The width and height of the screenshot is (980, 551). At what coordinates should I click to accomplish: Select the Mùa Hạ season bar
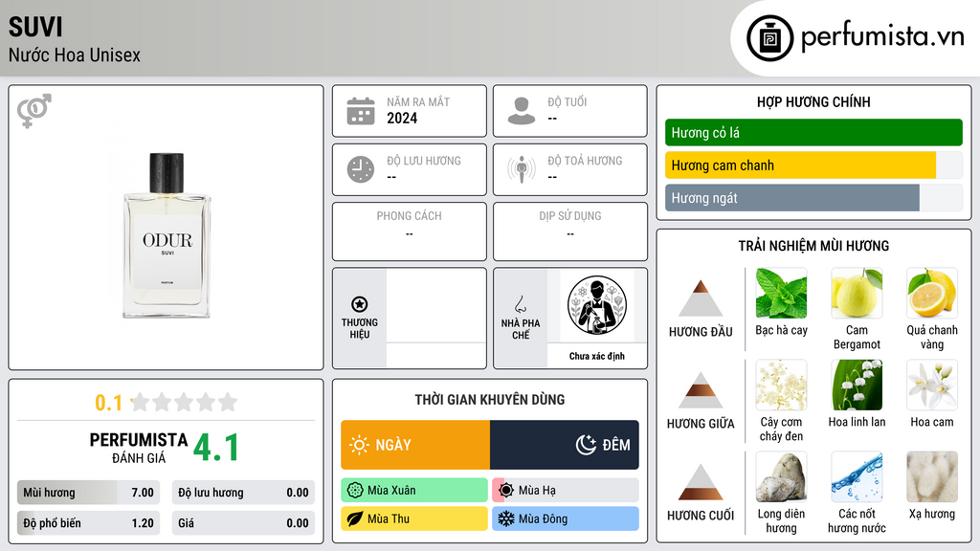pyautogui.click(x=566, y=491)
